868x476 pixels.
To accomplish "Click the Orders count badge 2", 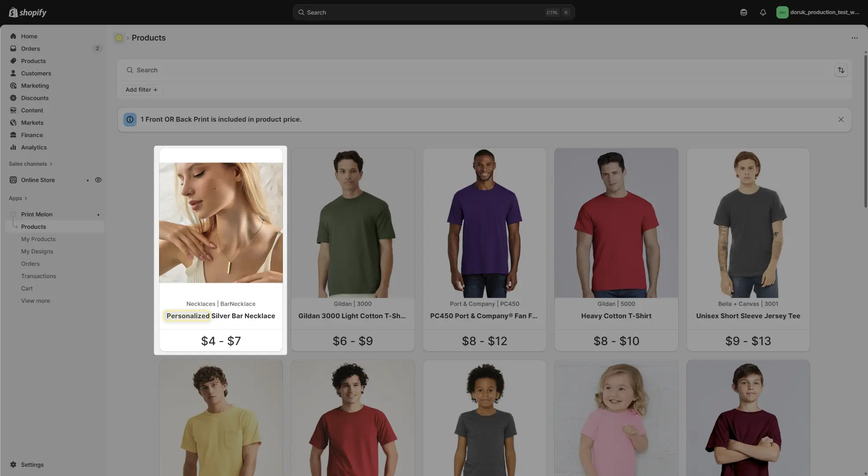I will tap(97, 48).
